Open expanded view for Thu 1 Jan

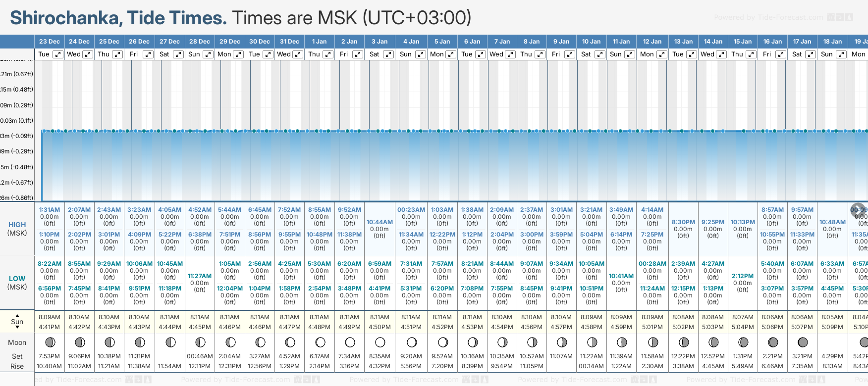click(328, 54)
